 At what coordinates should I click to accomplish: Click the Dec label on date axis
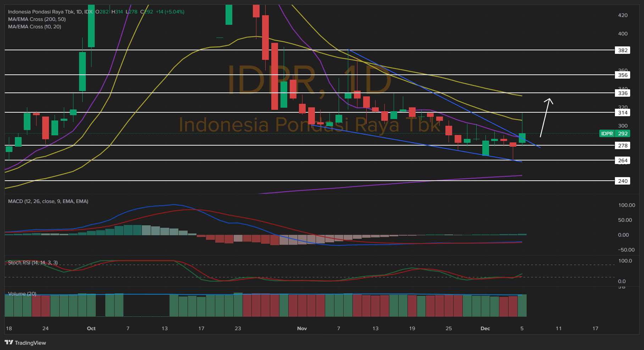pos(485,328)
